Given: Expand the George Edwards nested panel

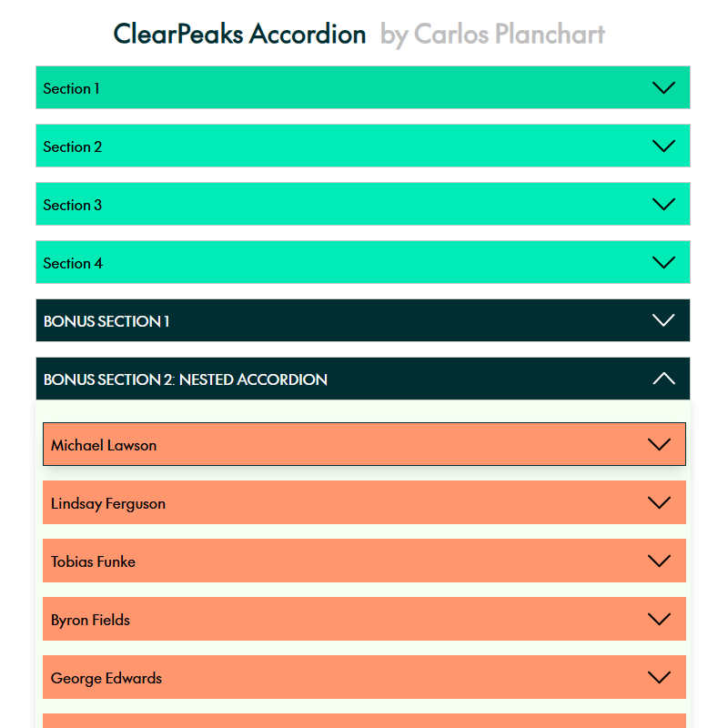Looking at the screenshot, I should point(659,678).
